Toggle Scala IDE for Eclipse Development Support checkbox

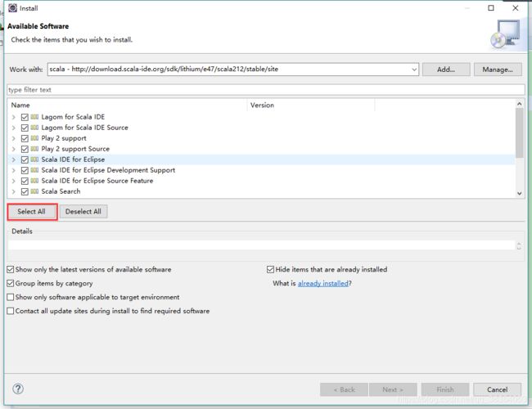[x=25, y=170]
